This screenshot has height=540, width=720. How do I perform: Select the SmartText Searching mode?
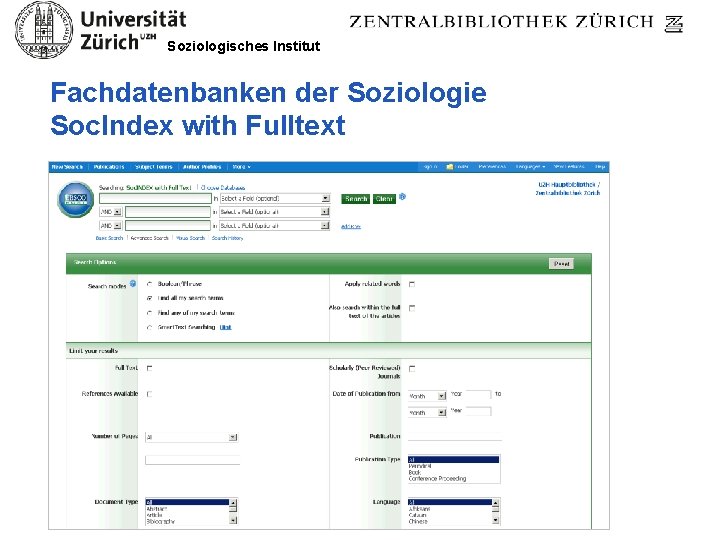point(149,328)
